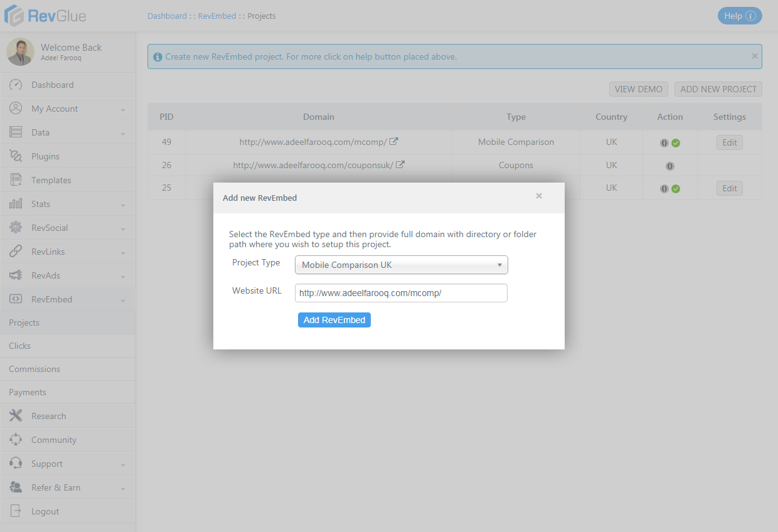Go to Plugins in sidebar
Image resolution: width=778 pixels, height=532 pixels.
[67, 156]
